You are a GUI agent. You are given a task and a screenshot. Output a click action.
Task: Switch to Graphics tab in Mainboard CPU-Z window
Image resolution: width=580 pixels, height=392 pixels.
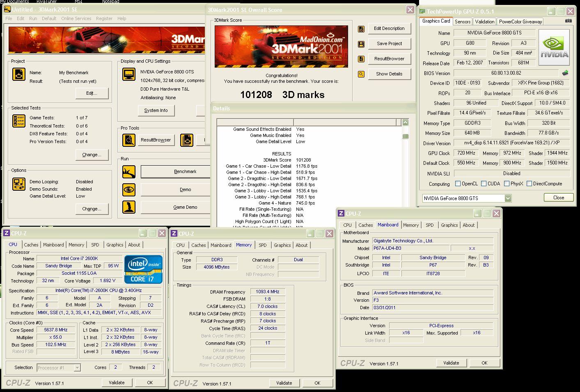click(x=449, y=225)
